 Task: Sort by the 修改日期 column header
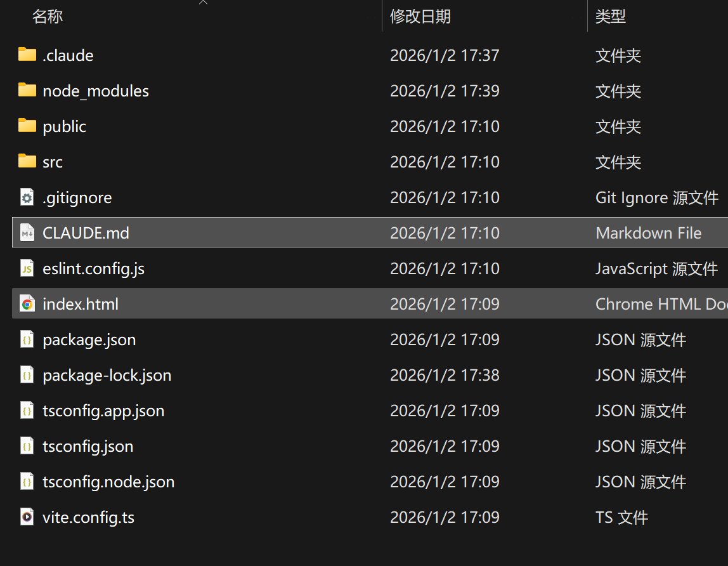(x=420, y=16)
